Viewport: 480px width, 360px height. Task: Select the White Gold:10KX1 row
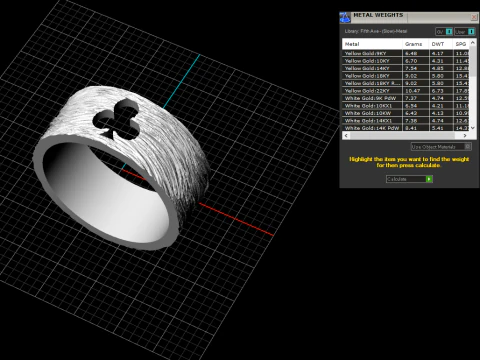click(405, 106)
